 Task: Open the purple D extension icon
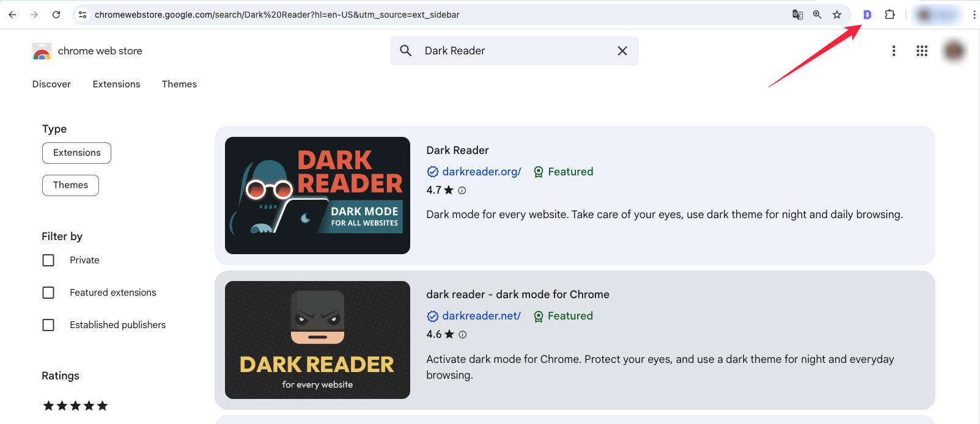point(867,15)
